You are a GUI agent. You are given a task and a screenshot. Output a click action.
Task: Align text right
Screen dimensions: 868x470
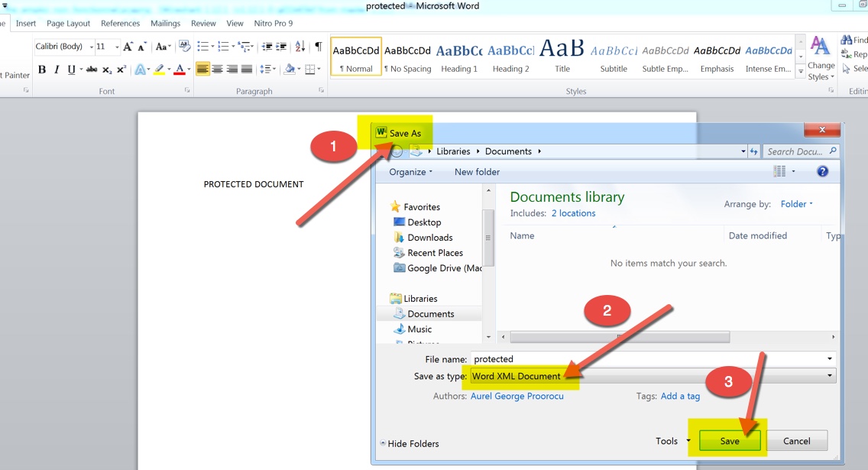[x=232, y=70]
